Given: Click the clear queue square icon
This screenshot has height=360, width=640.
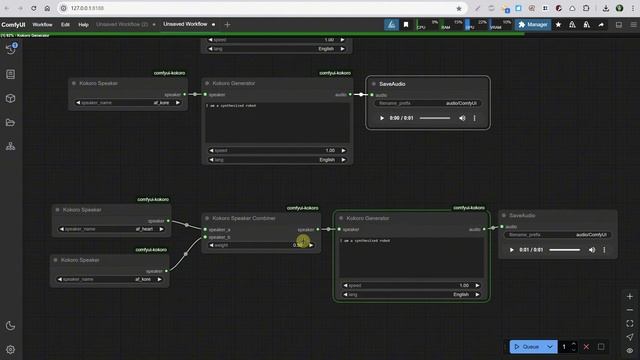Looking at the screenshot, I should [601, 347].
